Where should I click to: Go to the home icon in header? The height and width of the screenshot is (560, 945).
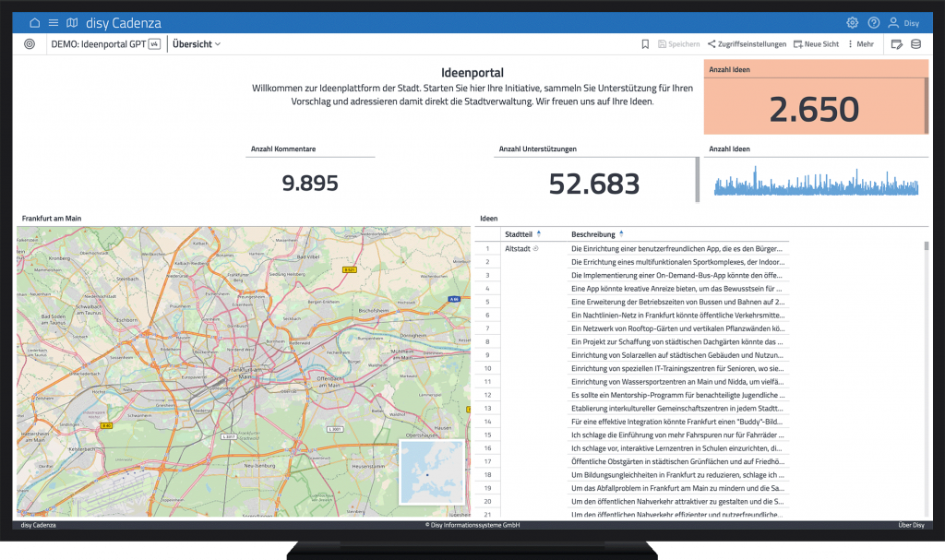[x=35, y=23]
